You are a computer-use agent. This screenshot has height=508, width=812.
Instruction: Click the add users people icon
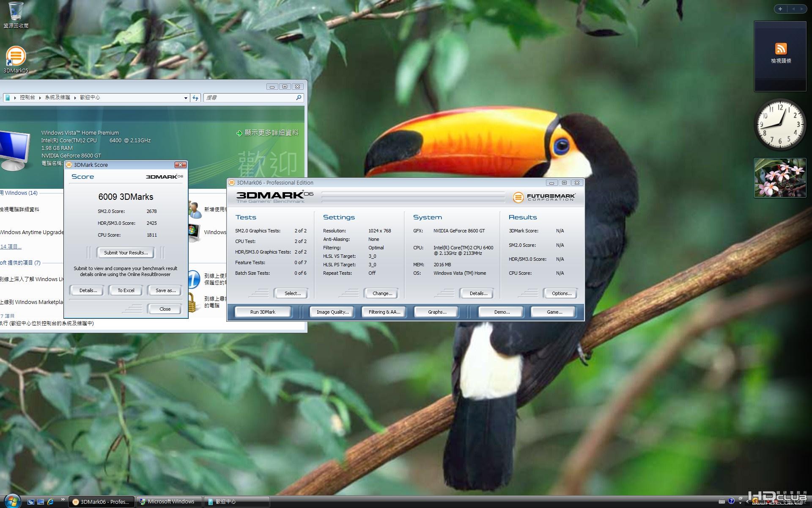pyautogui.click(x=195, y=210)
